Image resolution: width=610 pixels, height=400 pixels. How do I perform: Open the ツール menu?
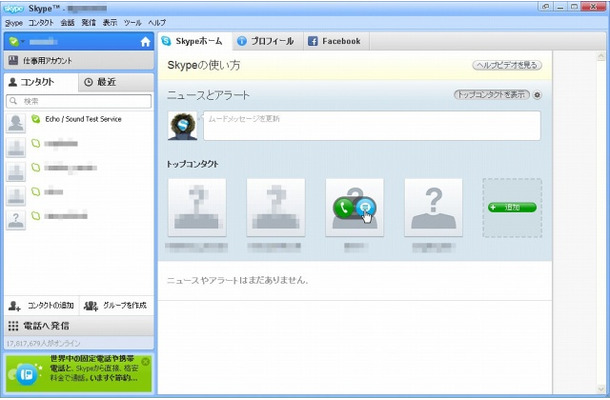pyautogui.click(x=132, y=23)
